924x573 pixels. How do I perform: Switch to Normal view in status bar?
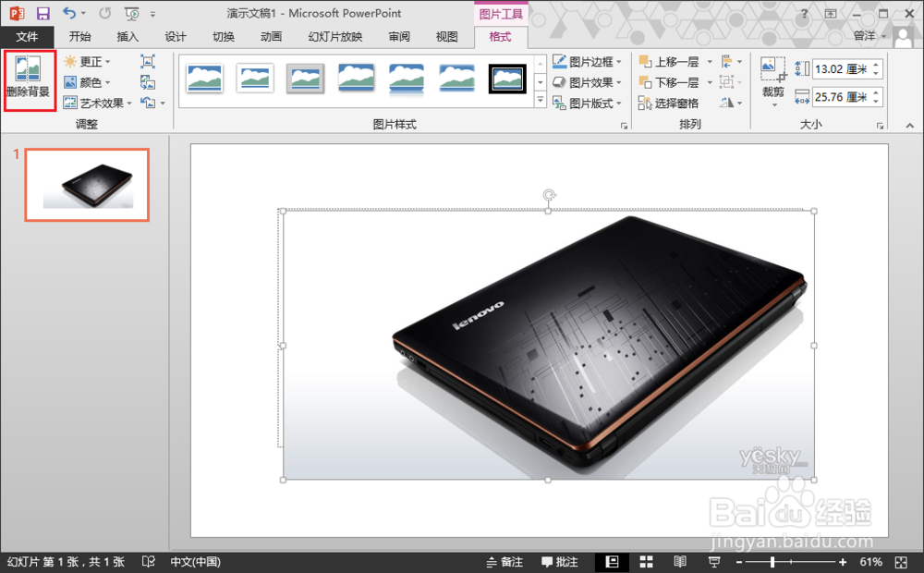tap(613, 562)
